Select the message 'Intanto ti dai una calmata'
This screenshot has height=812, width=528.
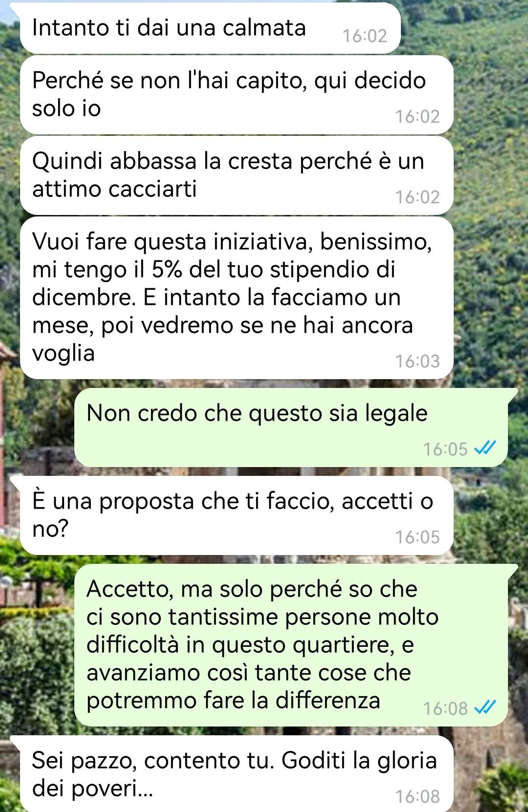tap(211, 28)
